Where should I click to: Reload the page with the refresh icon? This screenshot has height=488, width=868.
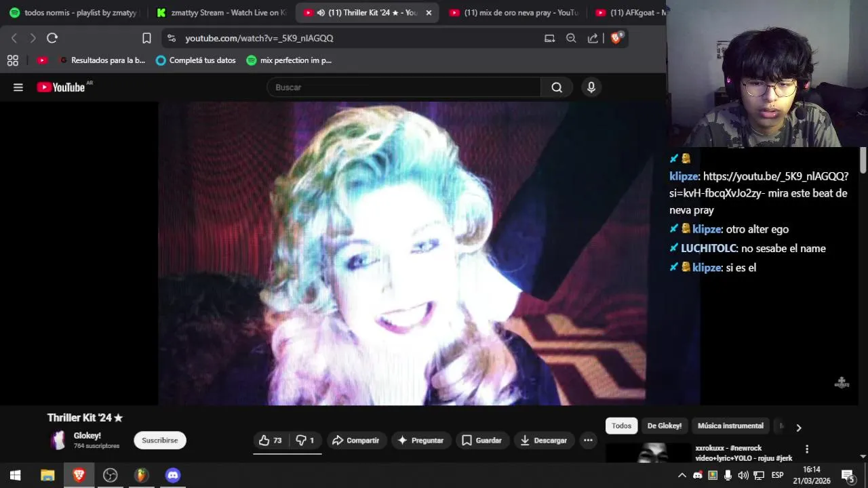pos(52,39)
